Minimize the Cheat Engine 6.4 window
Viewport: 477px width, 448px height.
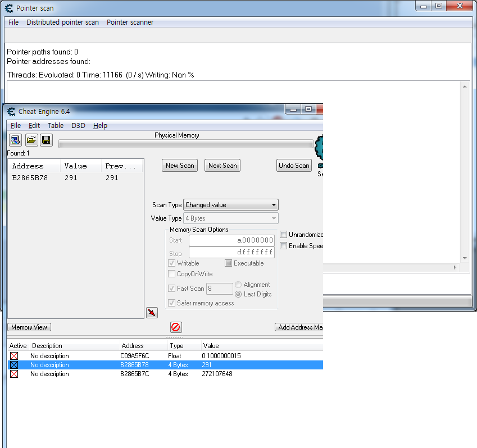coord(293,109)
